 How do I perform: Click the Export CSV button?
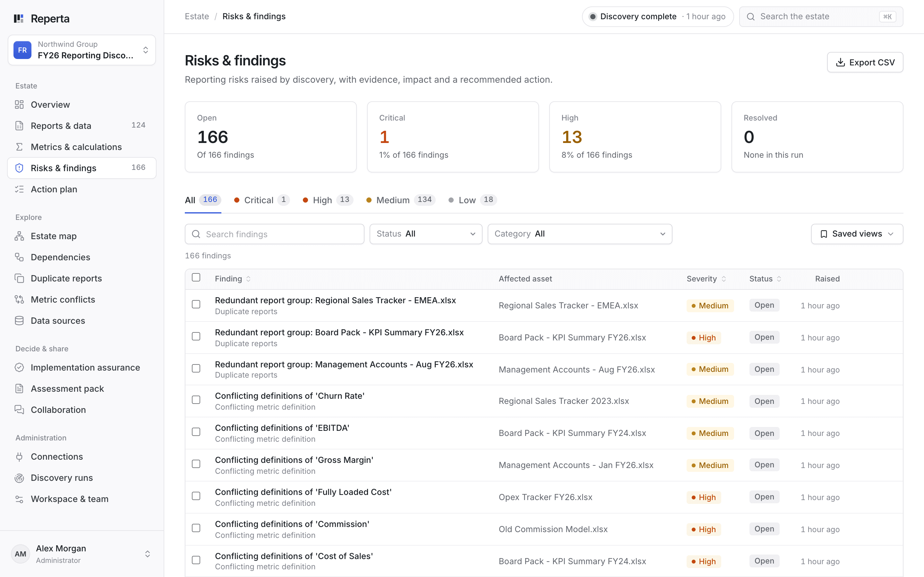coord(865,62)
